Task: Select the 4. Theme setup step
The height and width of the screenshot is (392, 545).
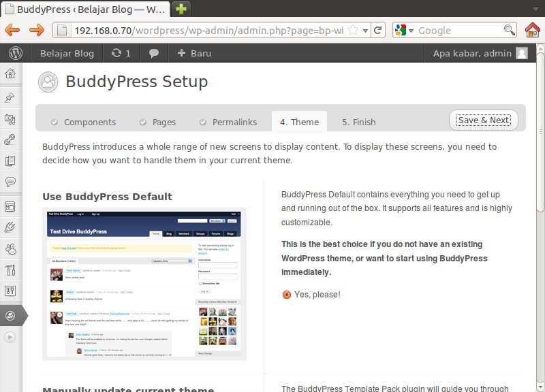Action: tap(299, 122)
